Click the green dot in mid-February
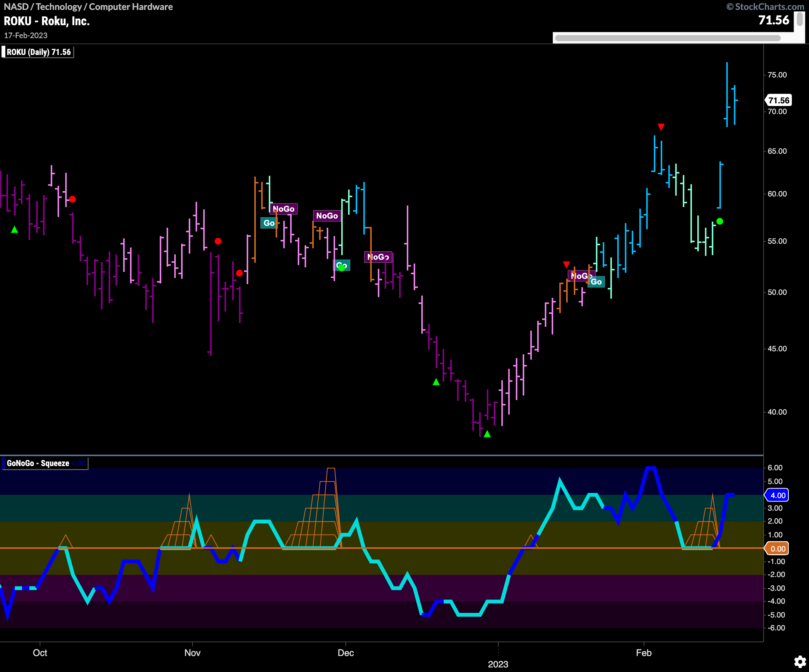Screen dimensions: 809x672 pyautogui.click(x=720, y=221)
